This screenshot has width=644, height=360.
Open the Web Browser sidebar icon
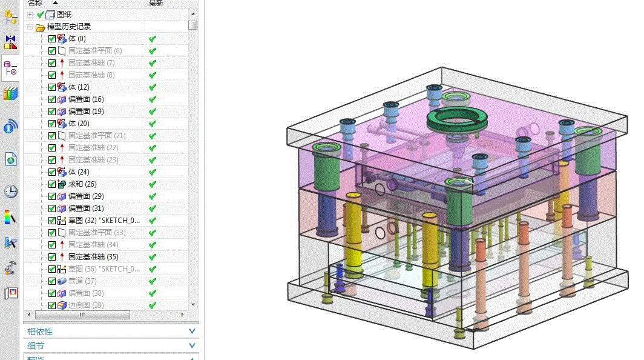point(11,158)
